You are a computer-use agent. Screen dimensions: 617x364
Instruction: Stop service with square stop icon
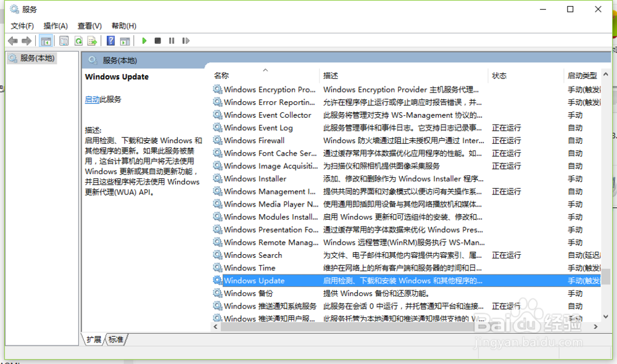click(x=158, y=41)
